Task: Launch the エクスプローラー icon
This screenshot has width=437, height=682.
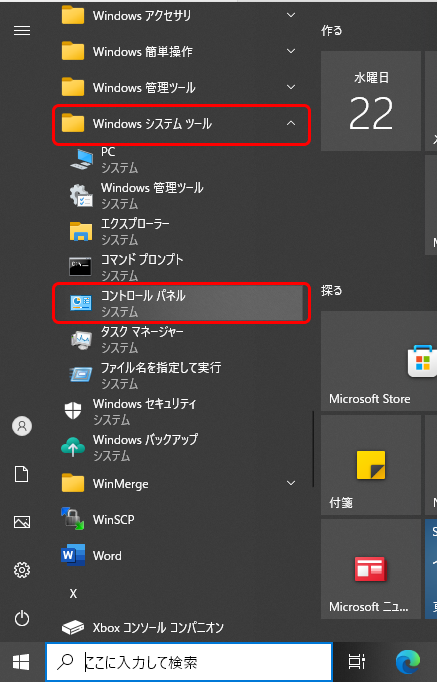Action: (81, 231)
